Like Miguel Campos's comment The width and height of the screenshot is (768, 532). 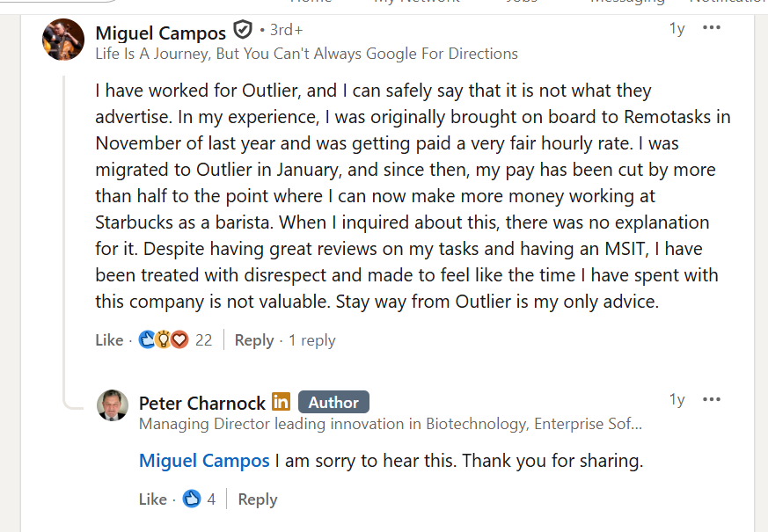[x=109, y=340]
